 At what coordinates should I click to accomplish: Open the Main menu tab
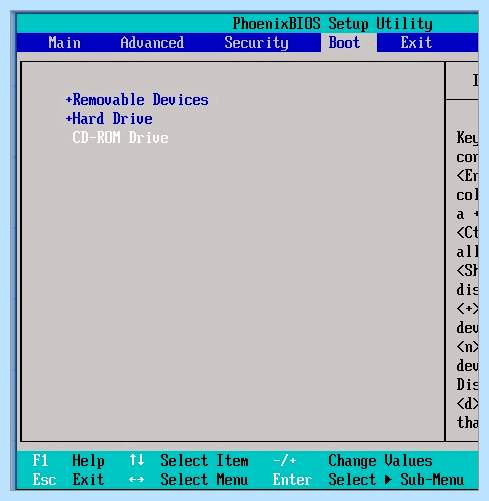(65, 43)
